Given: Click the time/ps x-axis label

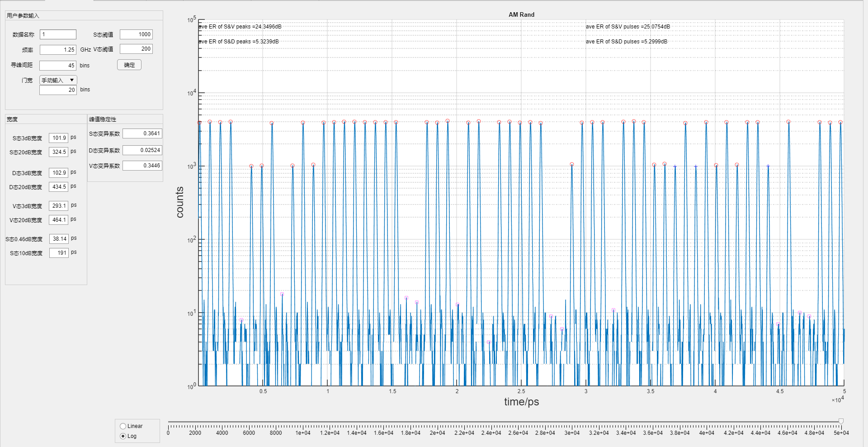Looking at the screenshot, I should pos(522,402).
